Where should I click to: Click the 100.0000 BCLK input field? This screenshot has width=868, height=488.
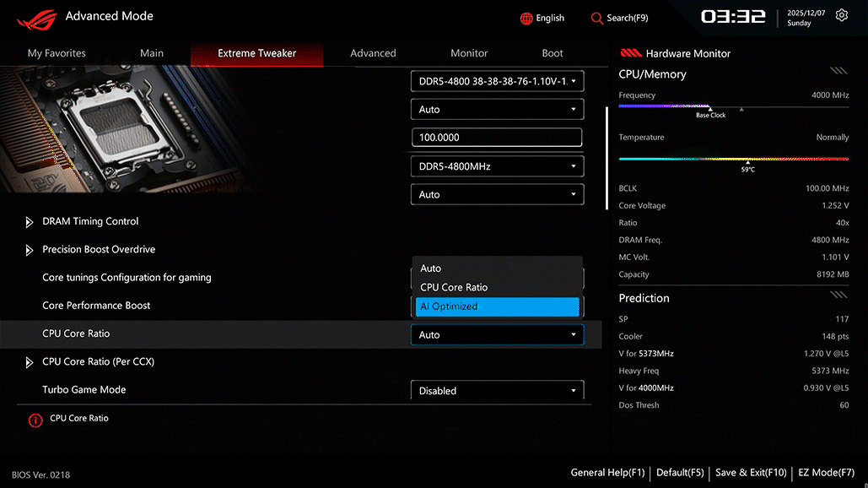coord(497,138)
